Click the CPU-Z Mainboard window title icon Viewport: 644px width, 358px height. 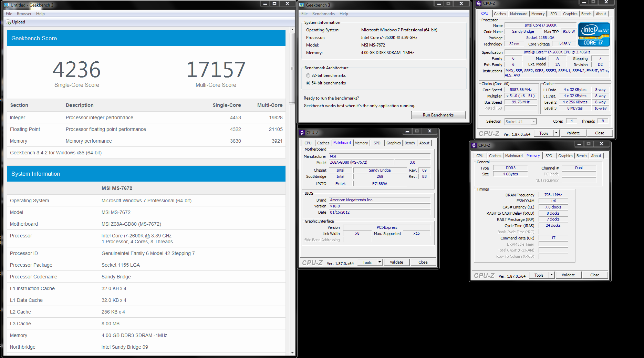[302, 132]
